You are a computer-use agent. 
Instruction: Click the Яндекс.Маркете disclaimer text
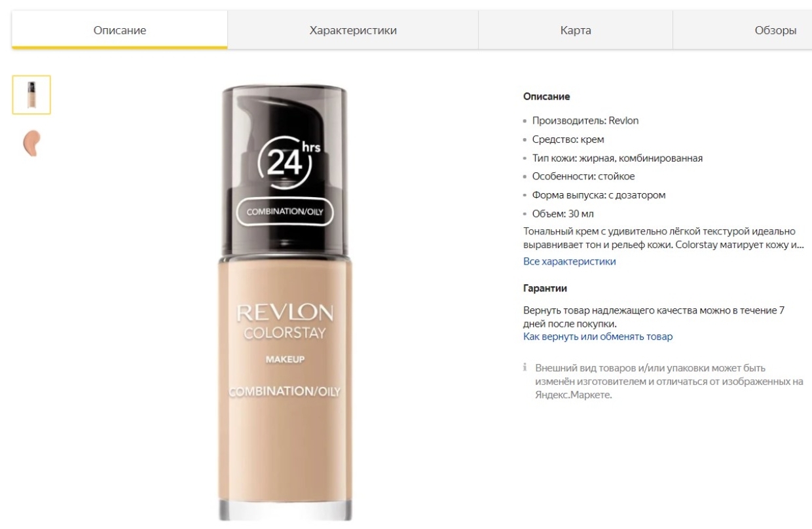pos(573,395)
